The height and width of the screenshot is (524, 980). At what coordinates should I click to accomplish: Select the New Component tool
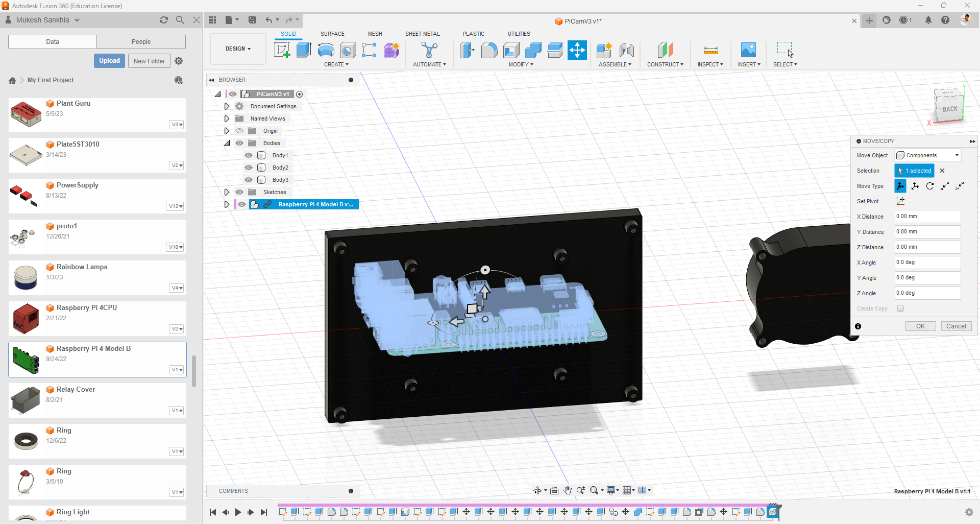(604, 50)
